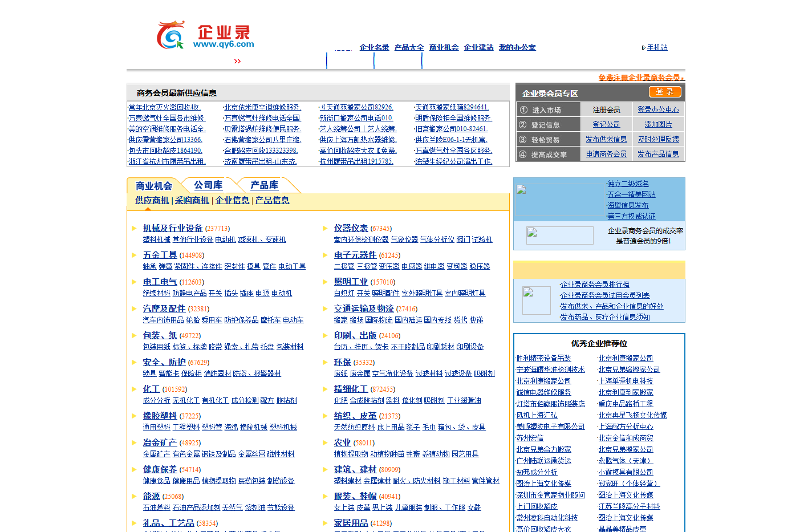The height and width of the screenshot is (532, 812).
Task: Click the 二极管 subcategory link
Action: click(344, 266)
